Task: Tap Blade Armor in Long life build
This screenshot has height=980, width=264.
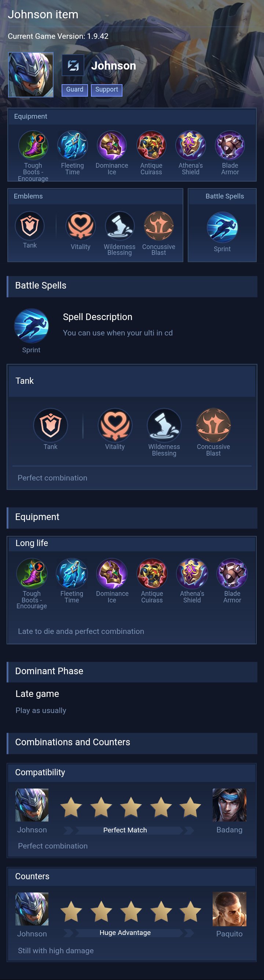Action: pyautogui.click(x=232, y=573)
